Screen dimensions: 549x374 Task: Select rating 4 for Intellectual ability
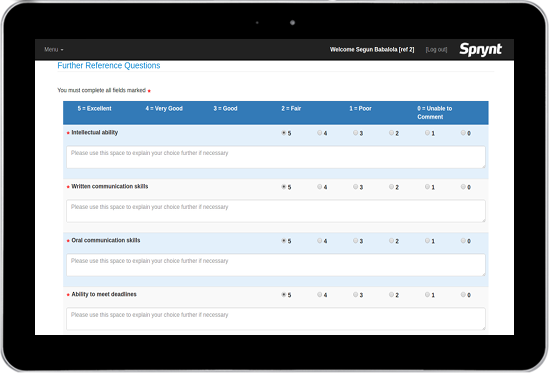coord(320,133)
